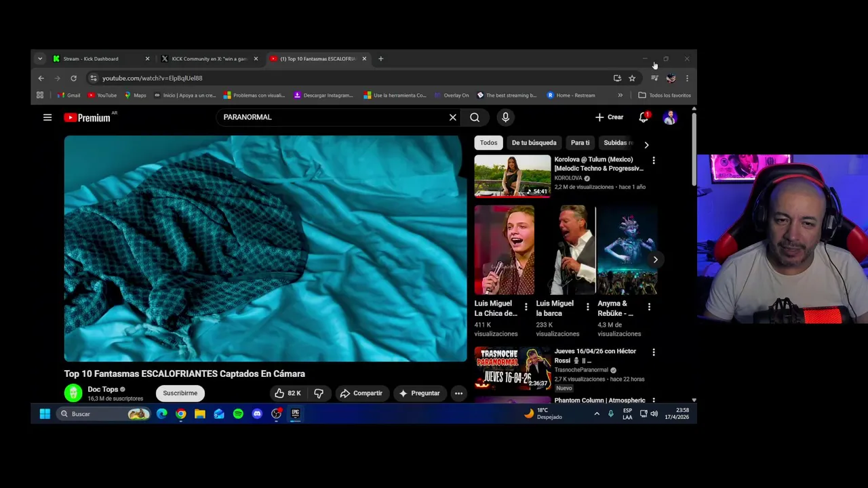
Task: Subscribe with the Suscribirme button
Action: [180, 393]
